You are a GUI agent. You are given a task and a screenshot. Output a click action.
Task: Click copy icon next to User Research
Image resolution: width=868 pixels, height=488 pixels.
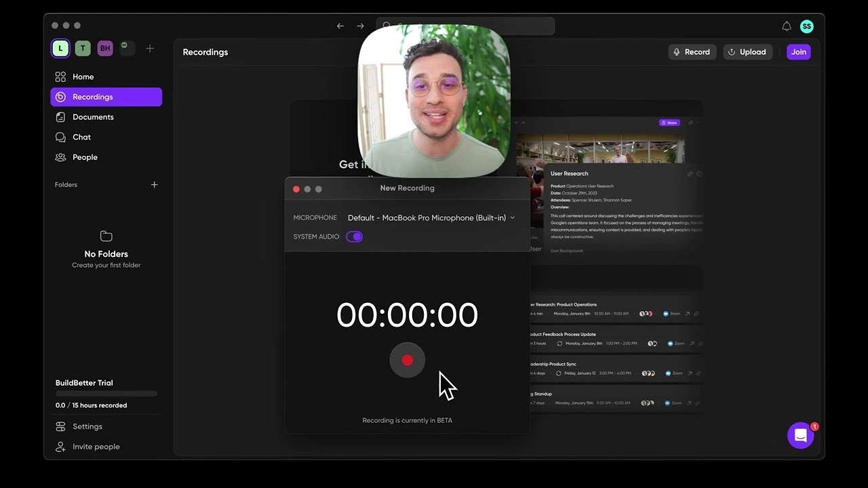pos(699,174)
